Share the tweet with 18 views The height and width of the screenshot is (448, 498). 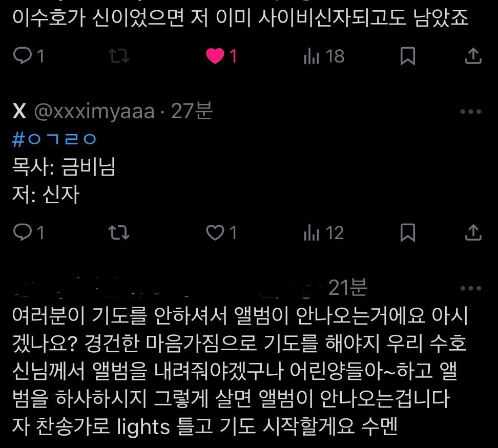473,56
